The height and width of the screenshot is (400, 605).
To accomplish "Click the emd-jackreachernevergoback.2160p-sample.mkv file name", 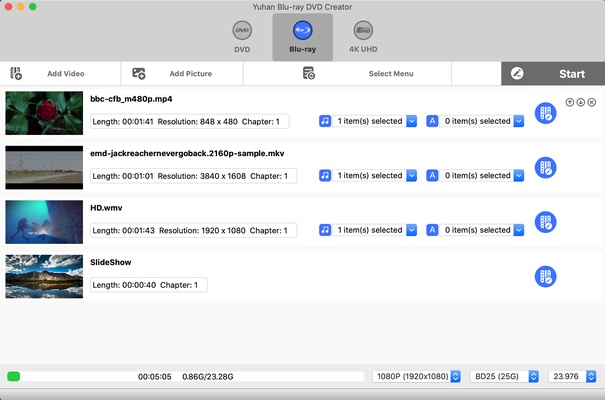I will tap(187, 154).
